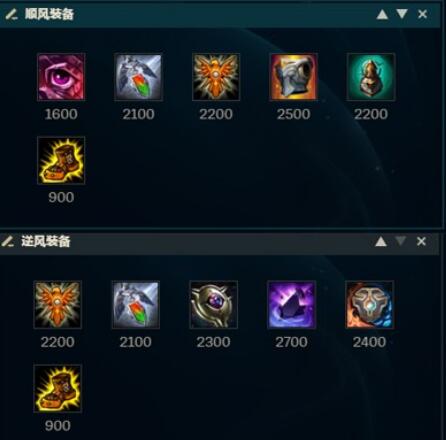Choose the purple gem locket costing 2300
Image resolution: width=446 pixels, height=440 pixels.
(213, 305)
